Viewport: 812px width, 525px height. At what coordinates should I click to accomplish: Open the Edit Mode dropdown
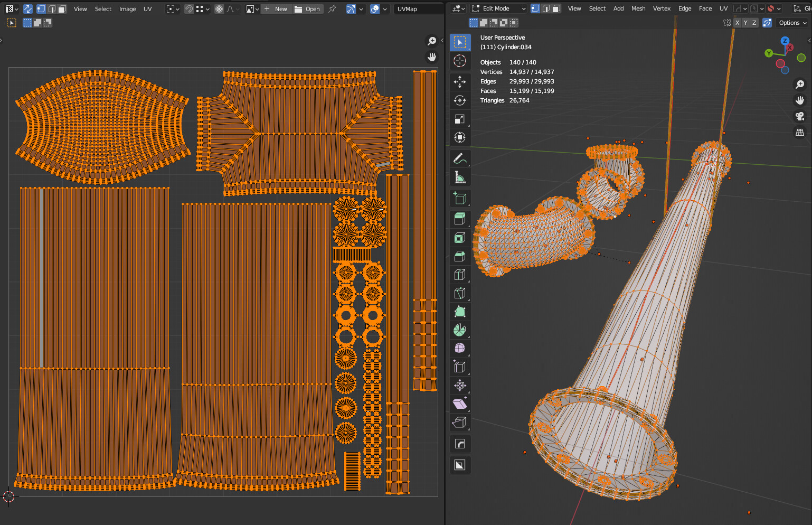[499, 8]
